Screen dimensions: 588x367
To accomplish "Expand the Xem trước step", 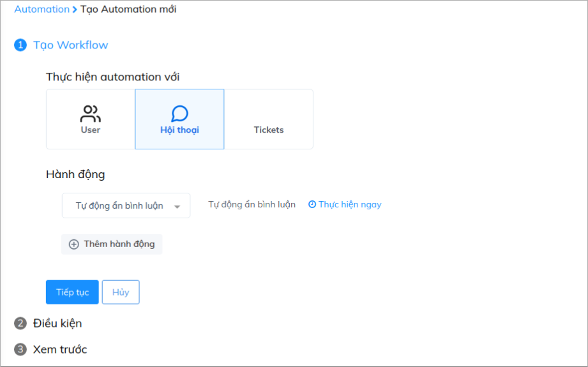I will [60, 349].
